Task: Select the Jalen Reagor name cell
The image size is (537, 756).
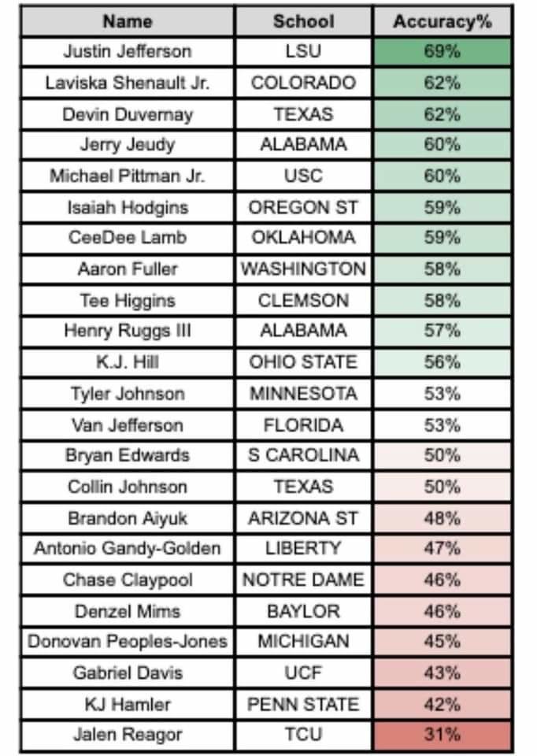Action: coord(128,735)
